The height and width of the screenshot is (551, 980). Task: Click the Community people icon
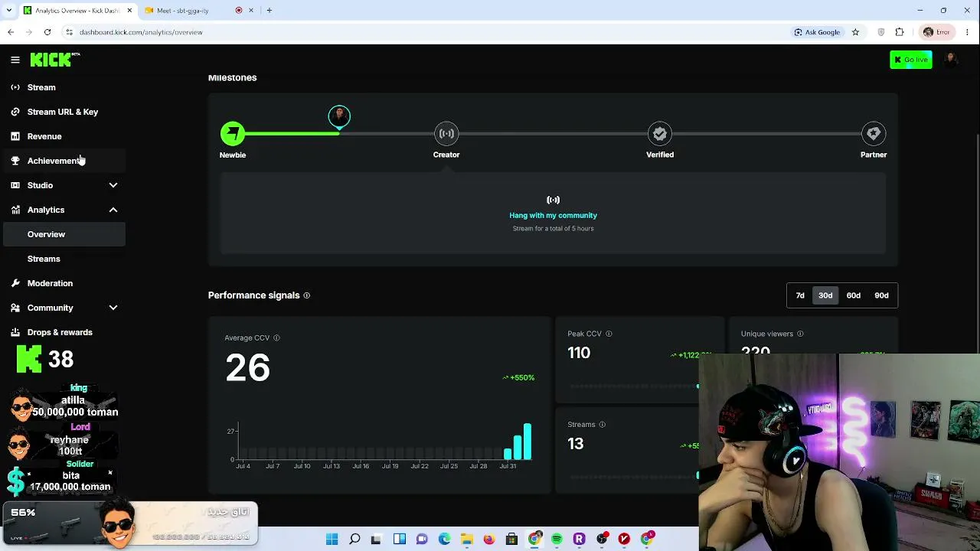[x=15, y=308]
